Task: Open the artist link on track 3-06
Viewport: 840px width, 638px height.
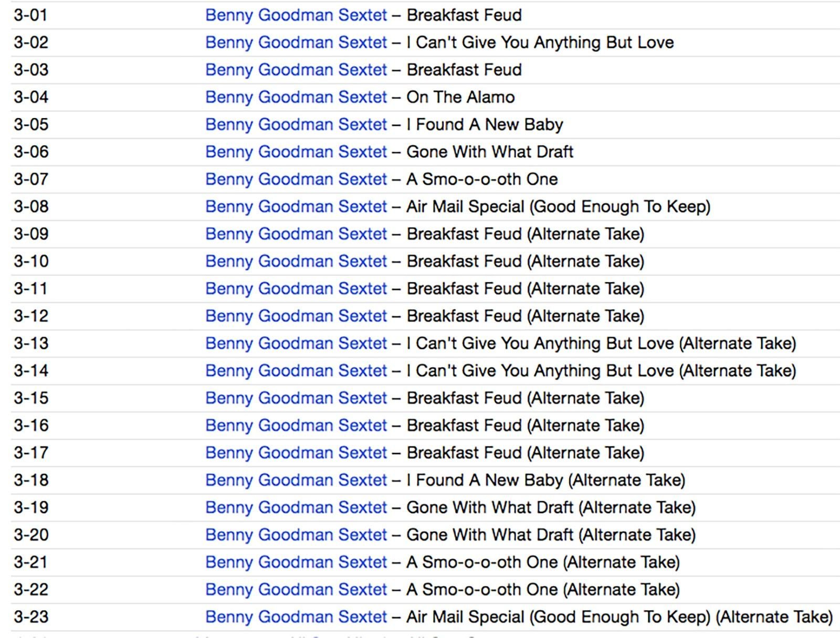Action: [296, 152]
